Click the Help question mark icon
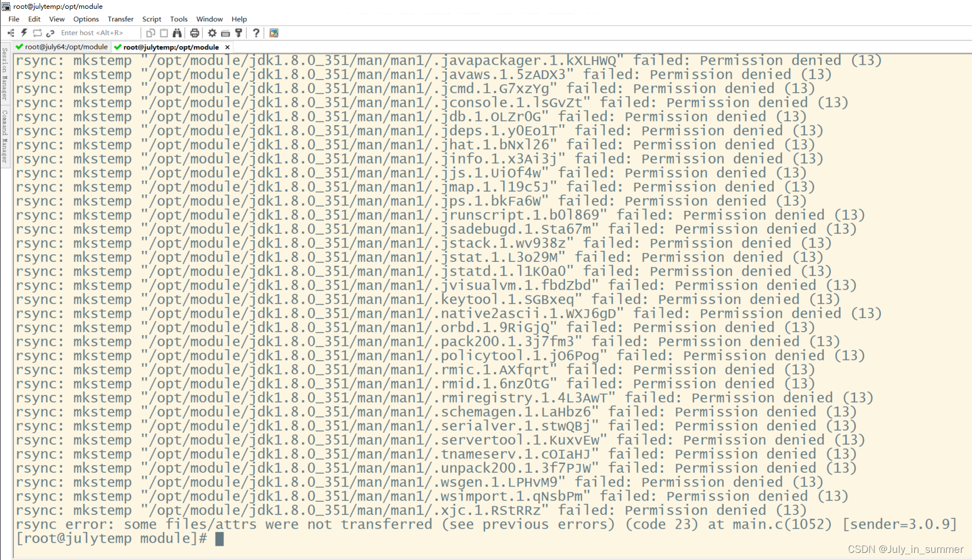The height and width of the screenshot is (560, 972). pyautogui.click(x=256, y=33)
